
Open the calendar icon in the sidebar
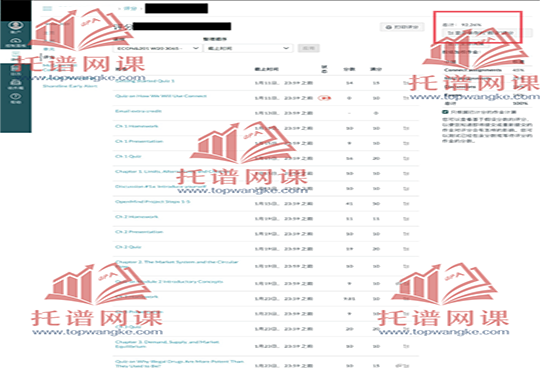15,70
